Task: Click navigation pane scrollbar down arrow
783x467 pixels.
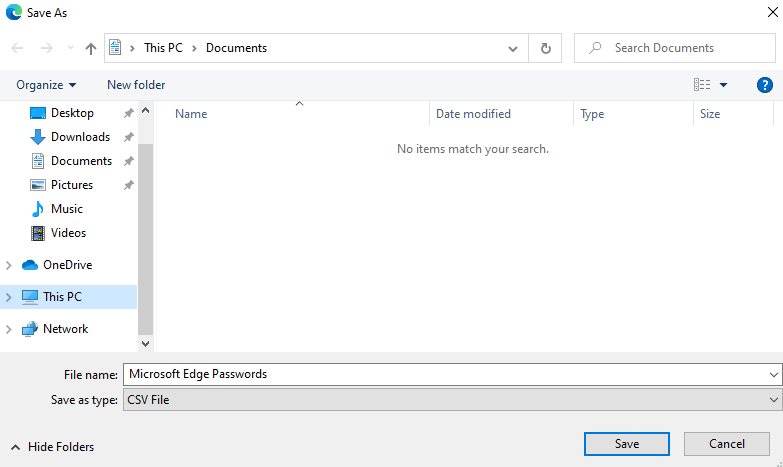Action: pyautogui.click(x=145, y=343)
